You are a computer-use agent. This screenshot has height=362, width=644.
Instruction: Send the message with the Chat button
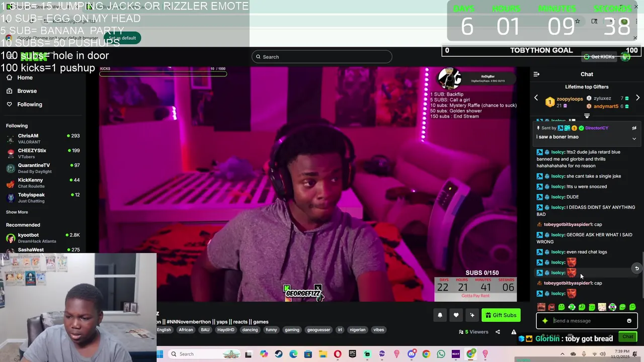point(628,337)
